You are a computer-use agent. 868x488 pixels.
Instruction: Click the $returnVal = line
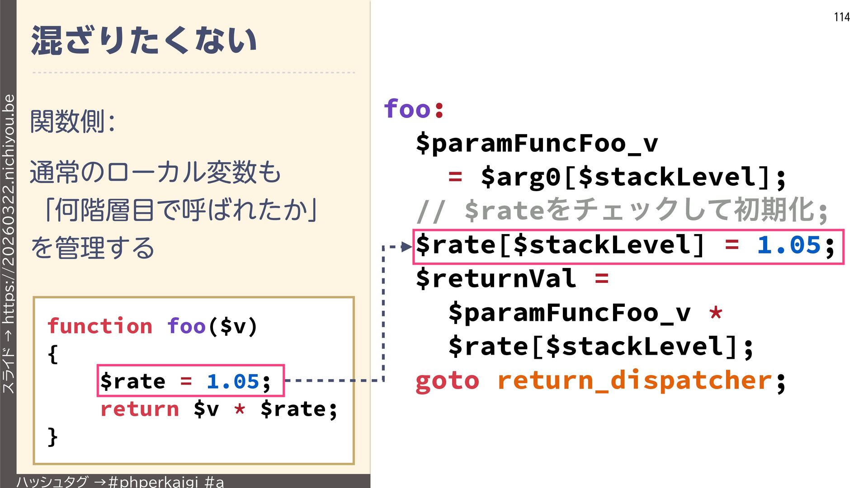pos(512,278)
